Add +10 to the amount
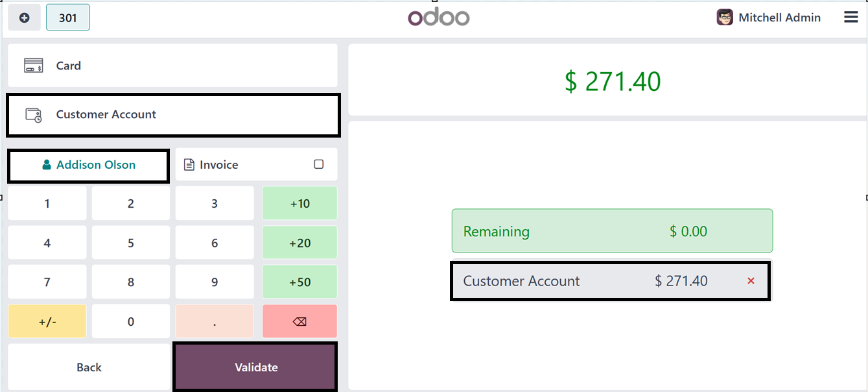Viewport: 868px width, 392px height. (x=299, y=204)
